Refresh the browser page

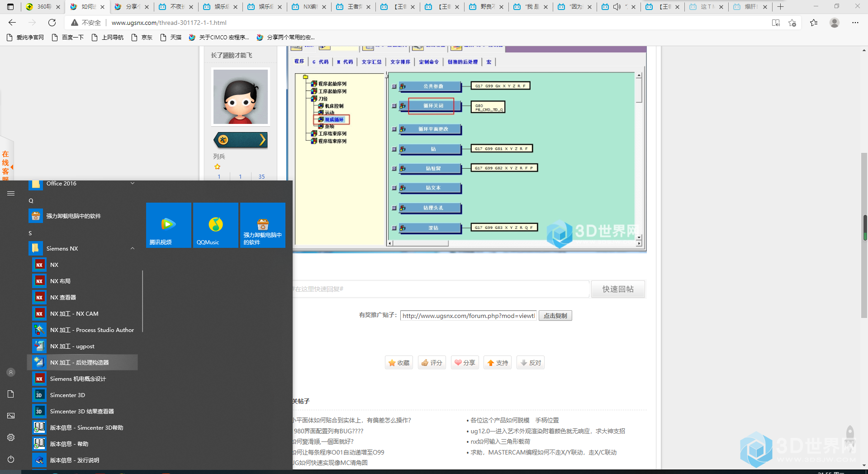52,23
